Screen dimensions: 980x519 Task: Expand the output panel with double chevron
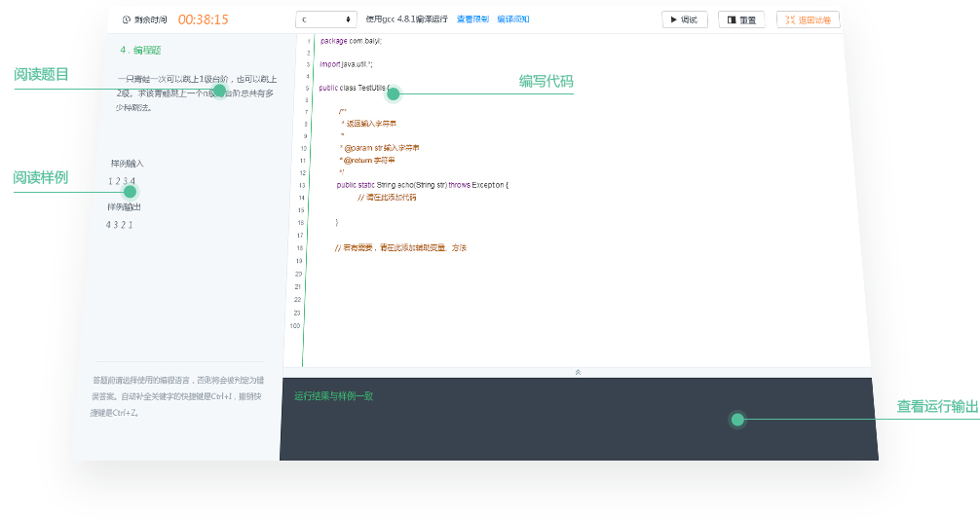tap(578, 372)
